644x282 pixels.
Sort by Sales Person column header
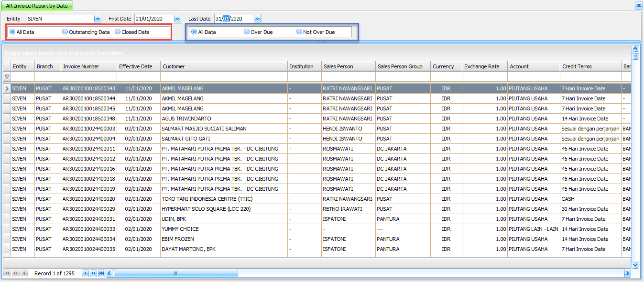348,66
